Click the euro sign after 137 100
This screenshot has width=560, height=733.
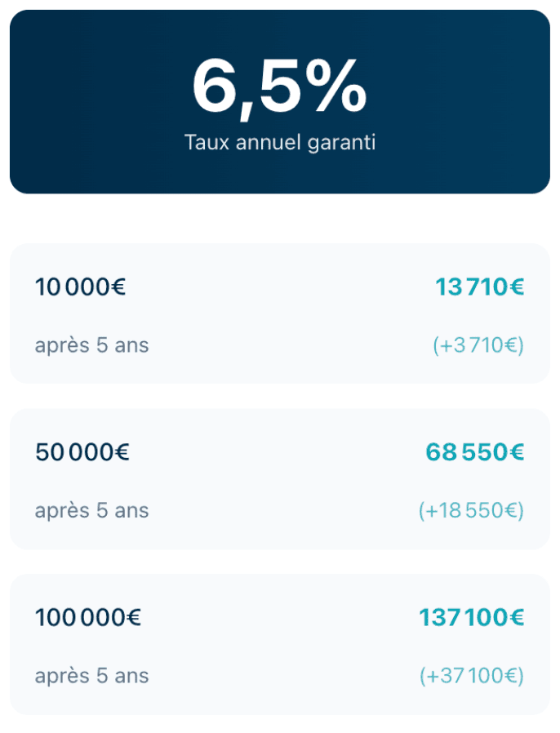[515, 618]
